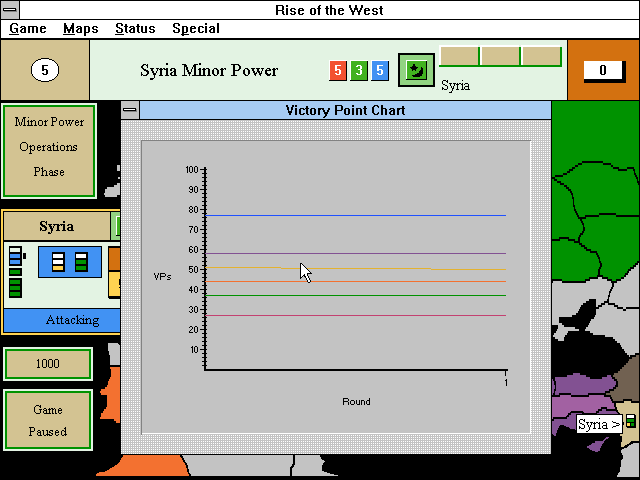Open Victory Point Chart control menu box
Screen dimensions: 640x480
point(130,110)
